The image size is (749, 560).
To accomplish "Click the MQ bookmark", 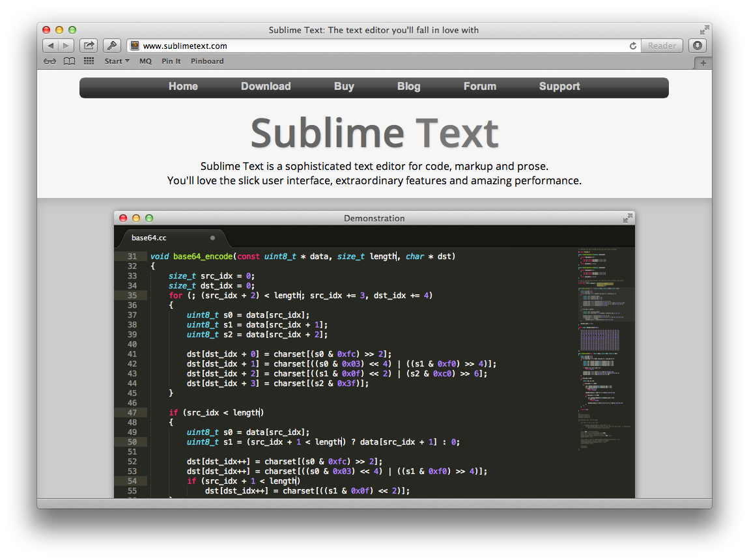I will (145, 61).
